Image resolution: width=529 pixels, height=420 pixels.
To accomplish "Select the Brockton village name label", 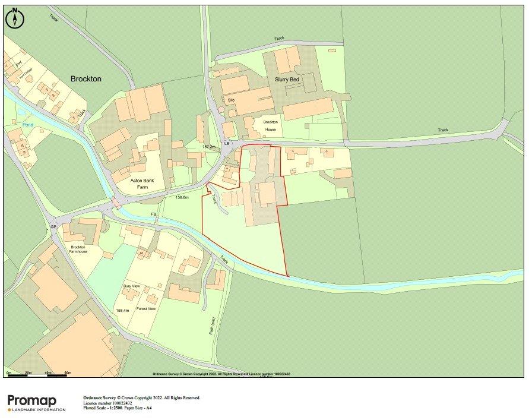I will coord(86,78).
